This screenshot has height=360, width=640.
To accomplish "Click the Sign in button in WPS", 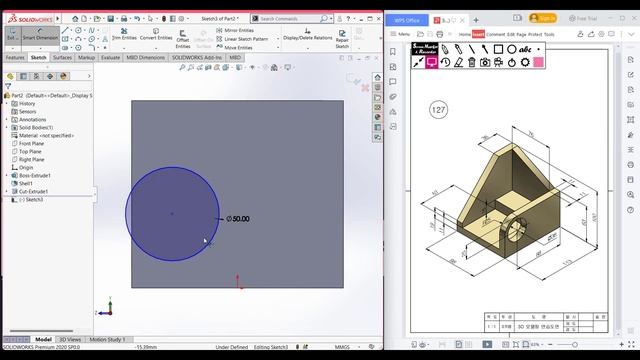I will (x=542, y=18).
